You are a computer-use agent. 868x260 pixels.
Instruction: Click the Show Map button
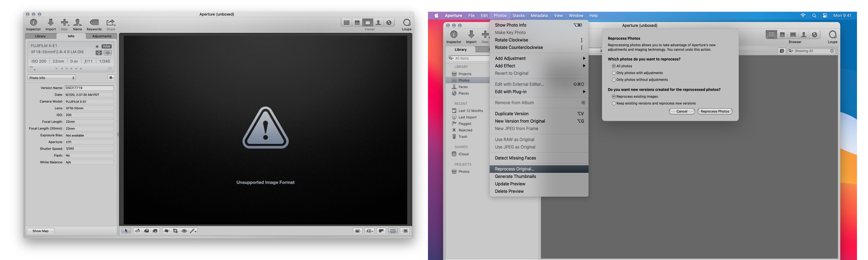40,231
